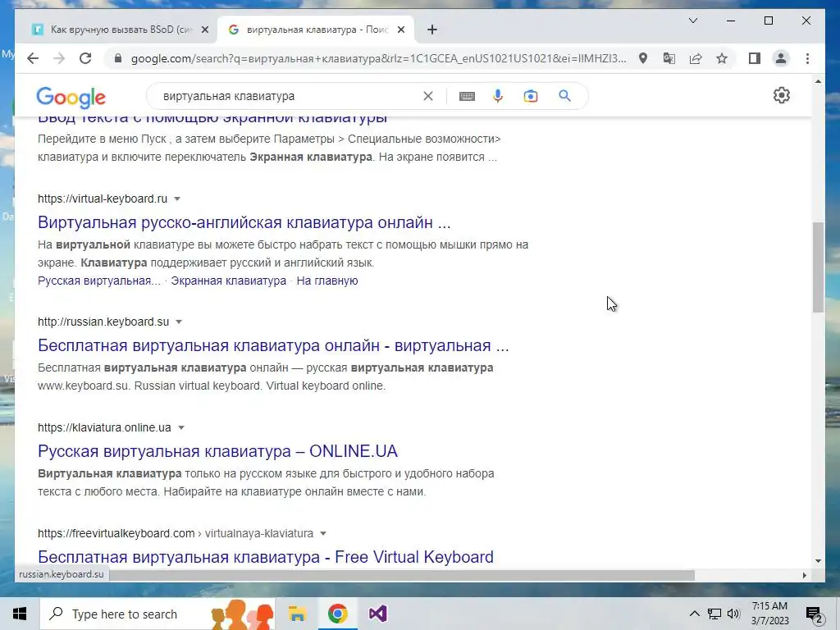Viewport: 840px width, 630px height.
Task: Bookmark this tab with star icon
Action: point(722,58)
